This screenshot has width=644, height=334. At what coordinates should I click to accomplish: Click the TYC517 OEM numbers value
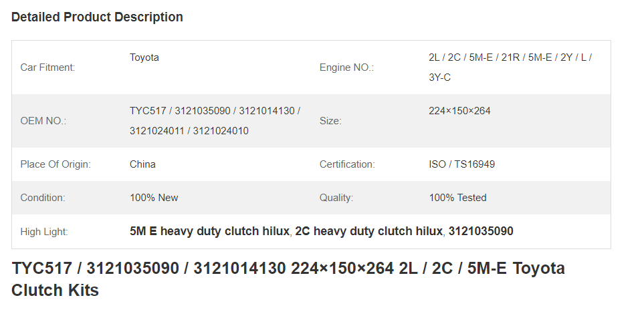pyautogui.click(x=215, y=121)
